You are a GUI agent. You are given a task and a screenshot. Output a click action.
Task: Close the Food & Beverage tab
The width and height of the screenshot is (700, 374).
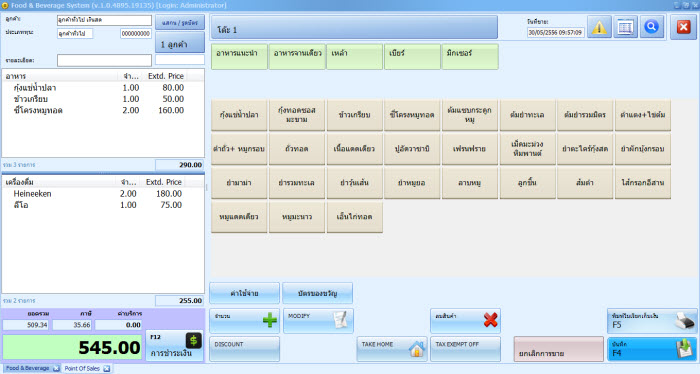56,368
